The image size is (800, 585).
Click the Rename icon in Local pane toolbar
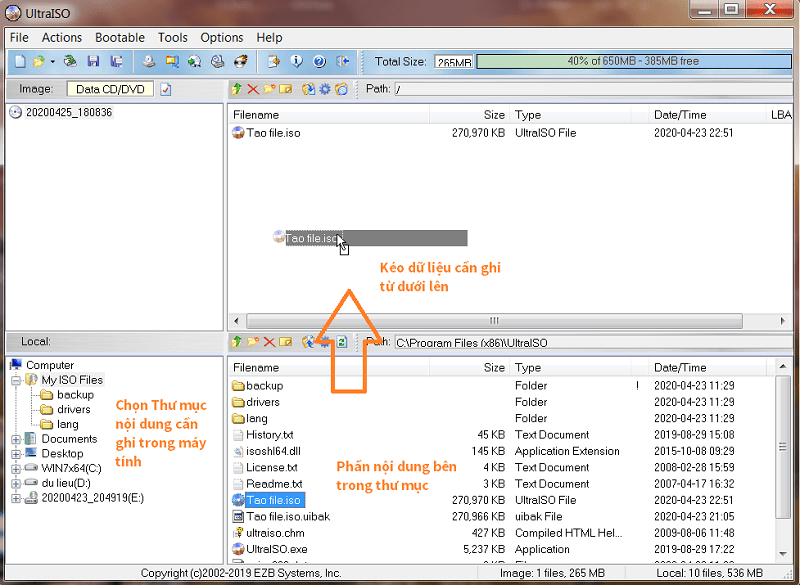click(286, 342)
